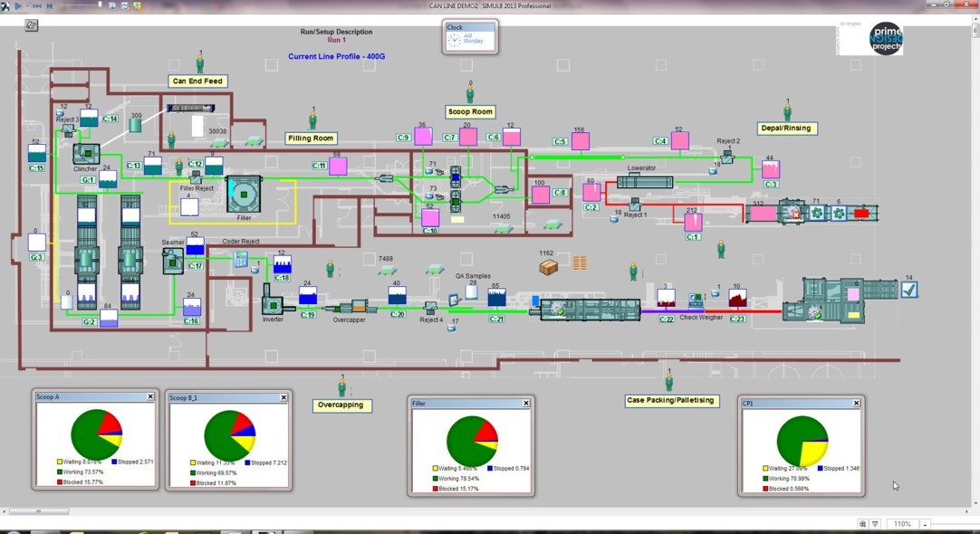980x534 pixels.
Task: Select the Check Weigher station icon
Action: point(697,299)
